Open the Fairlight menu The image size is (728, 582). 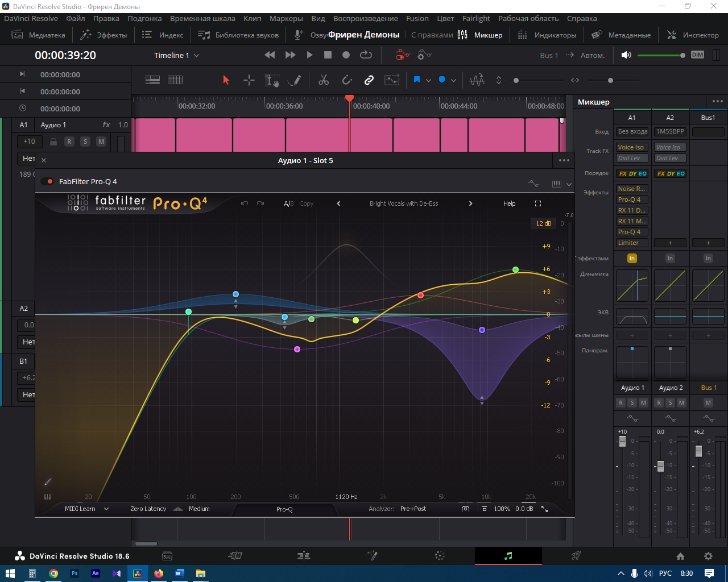tap(476, 18)
